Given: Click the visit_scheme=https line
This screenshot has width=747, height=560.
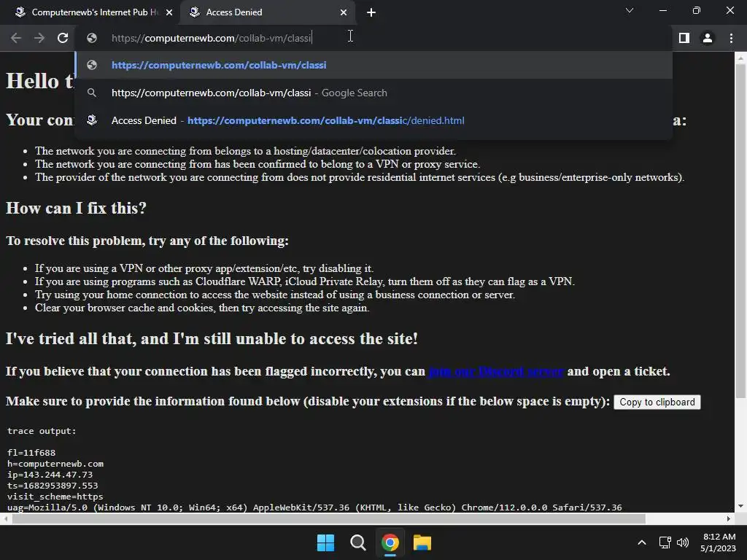Looking at the screenshot, I should tap(55, 497).
